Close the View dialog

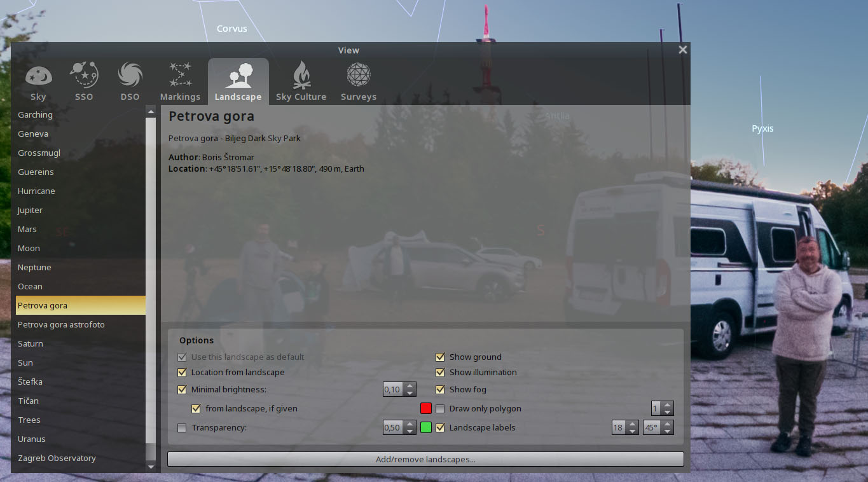pos(683,50)
